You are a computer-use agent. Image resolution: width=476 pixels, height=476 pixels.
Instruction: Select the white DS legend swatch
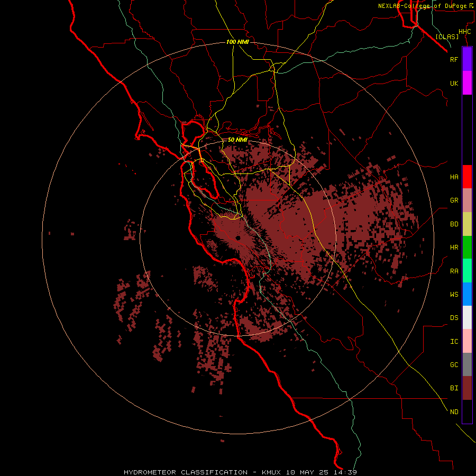point(467,317)
